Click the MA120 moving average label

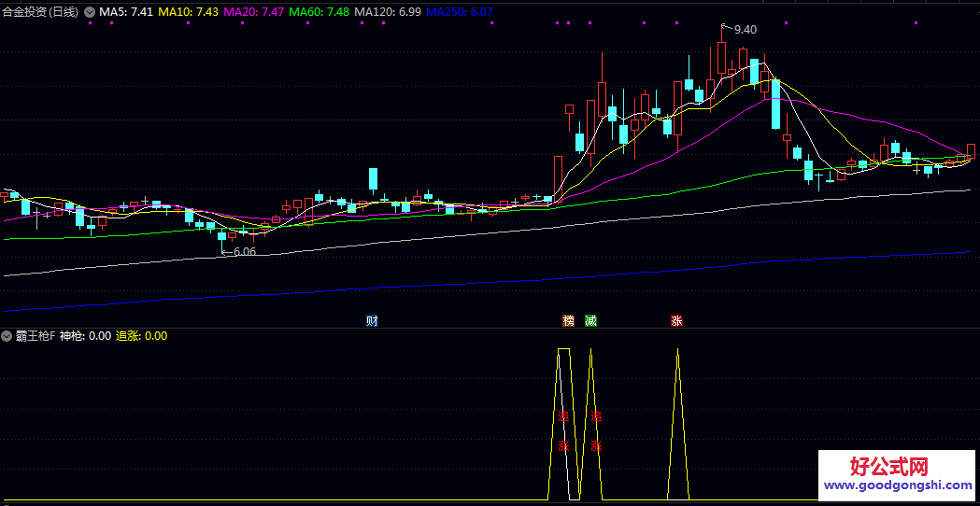388,12
